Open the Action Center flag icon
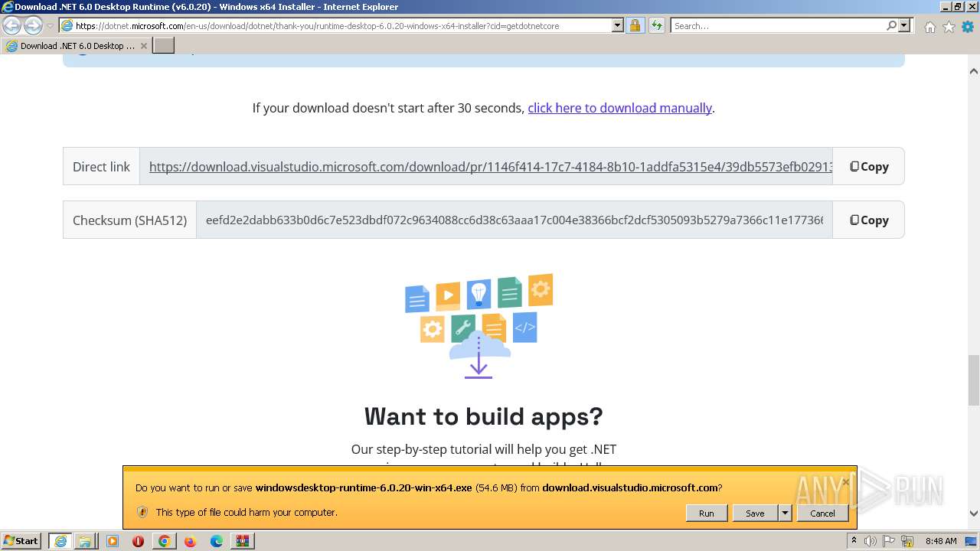The width and height of the screenshot is (980, 551). [889, 541]
